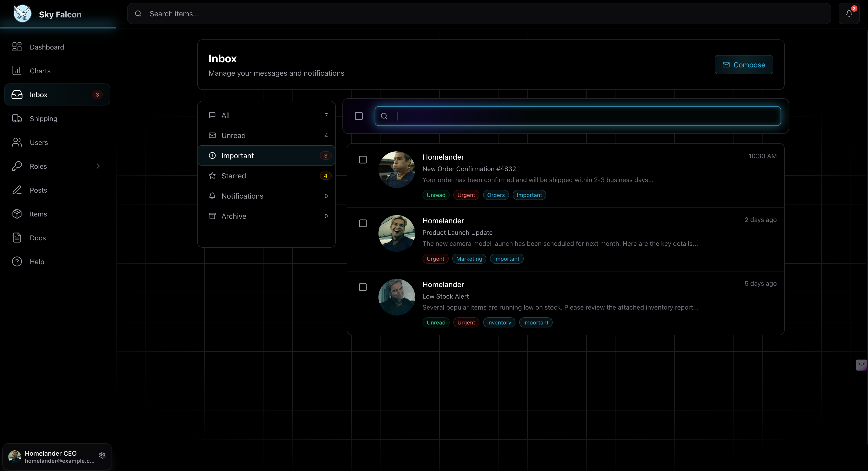Image resolution: width=868 pixels, height=471 pixels.
Task: Click avatar on New Order Confirmation message
Action: point(397,170)
